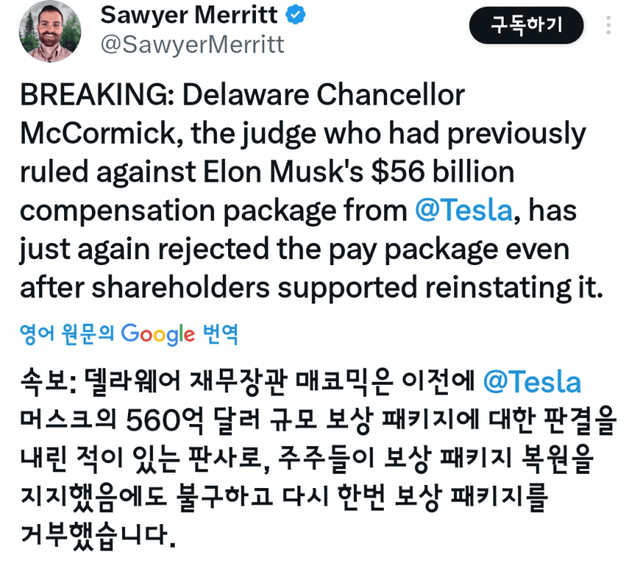640x571 pixels.
Task: Open Sawyer Merritt's profile photo
Action: coord(49,30)
